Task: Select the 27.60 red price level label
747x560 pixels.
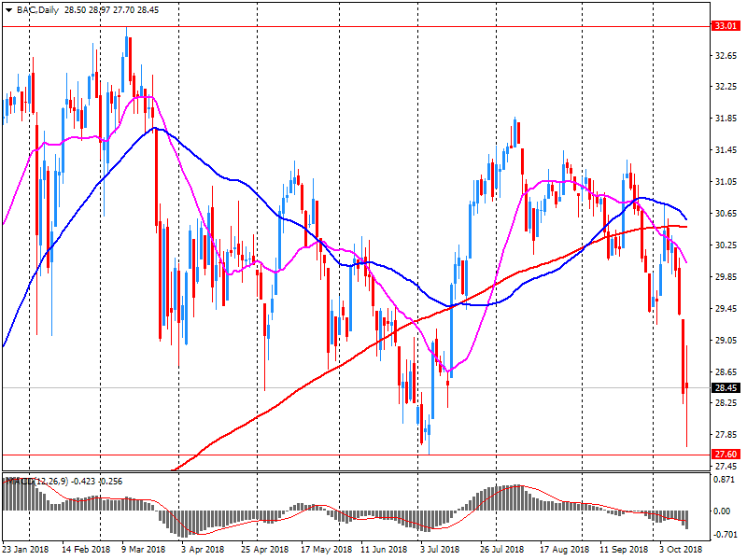Action: pos(726,455)
